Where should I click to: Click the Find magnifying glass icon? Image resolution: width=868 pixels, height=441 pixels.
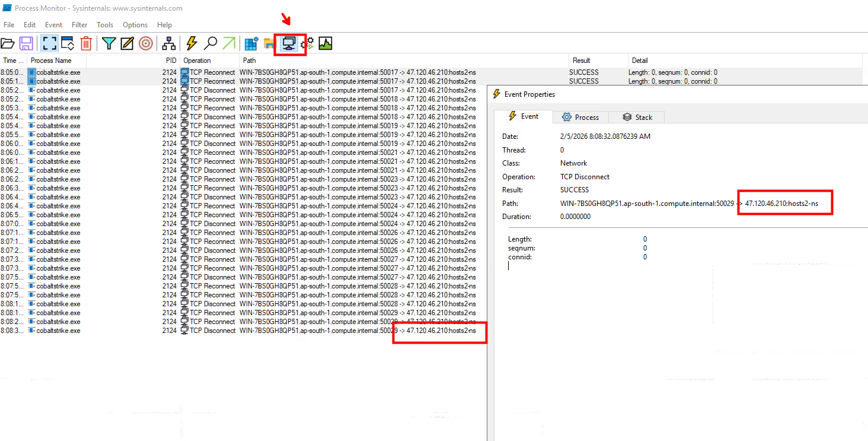pyautogui.click(x=210, y=43)
